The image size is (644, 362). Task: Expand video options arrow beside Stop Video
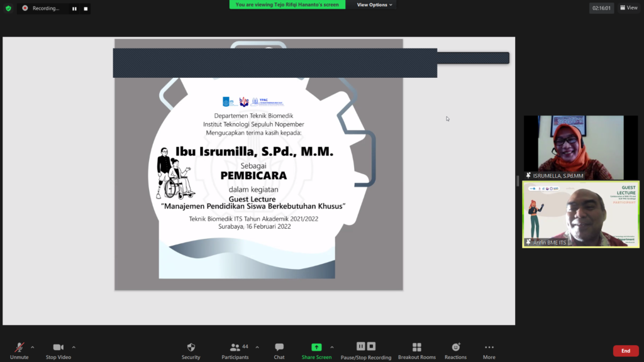(74, 347)
